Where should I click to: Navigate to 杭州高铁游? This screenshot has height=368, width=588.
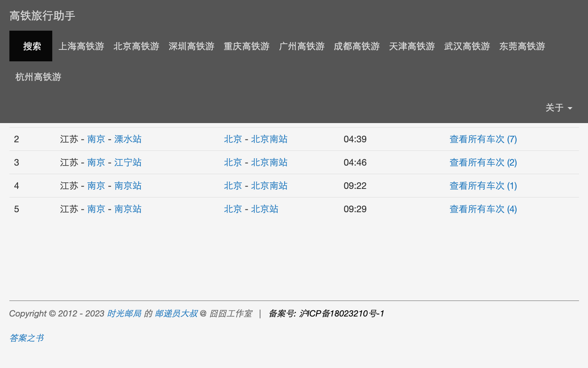point(38,77)
